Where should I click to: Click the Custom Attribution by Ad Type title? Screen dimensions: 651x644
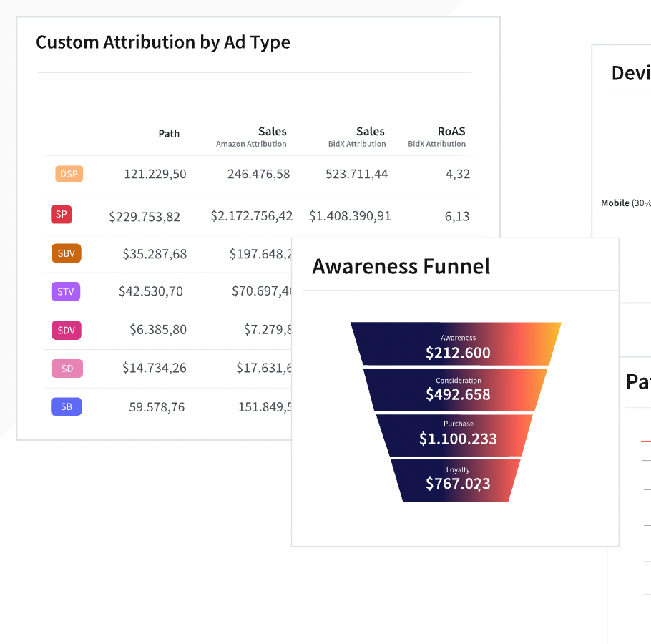click(x=163, y=42)
